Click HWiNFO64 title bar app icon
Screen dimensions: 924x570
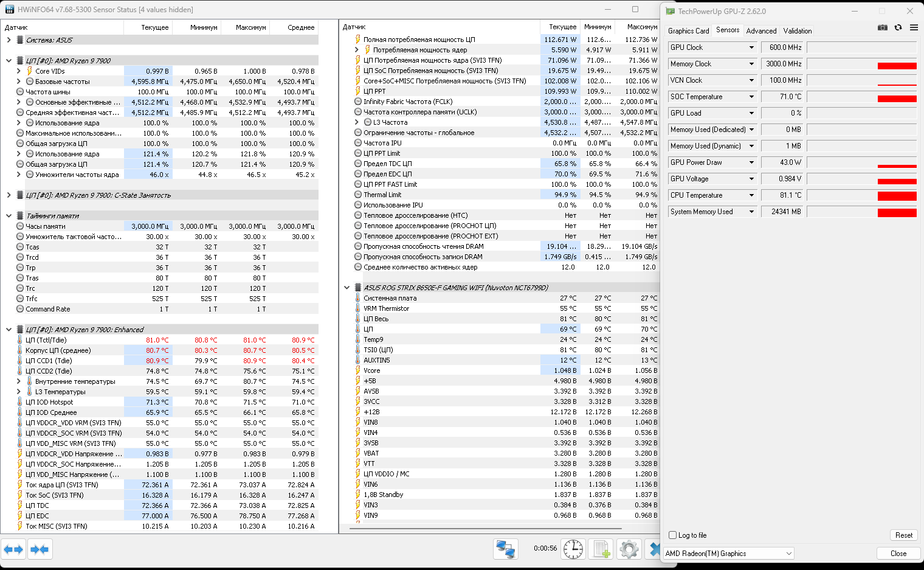pyautogui.click(x=10, y=10)
